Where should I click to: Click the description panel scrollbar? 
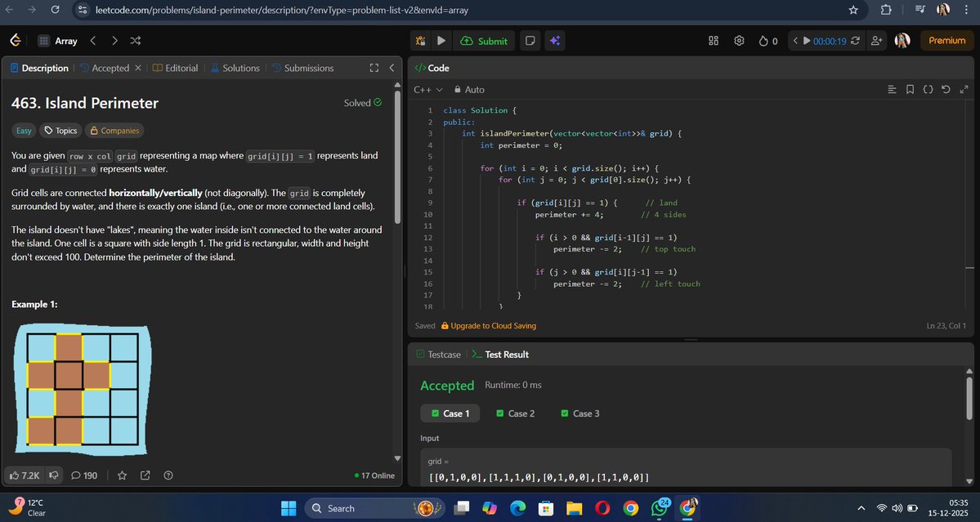coord(397,158)
